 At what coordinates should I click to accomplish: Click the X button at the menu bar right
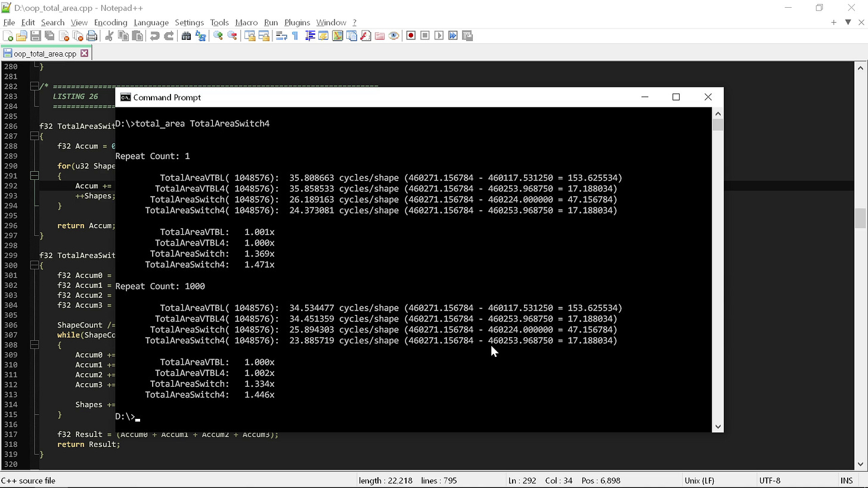(861, 22)
